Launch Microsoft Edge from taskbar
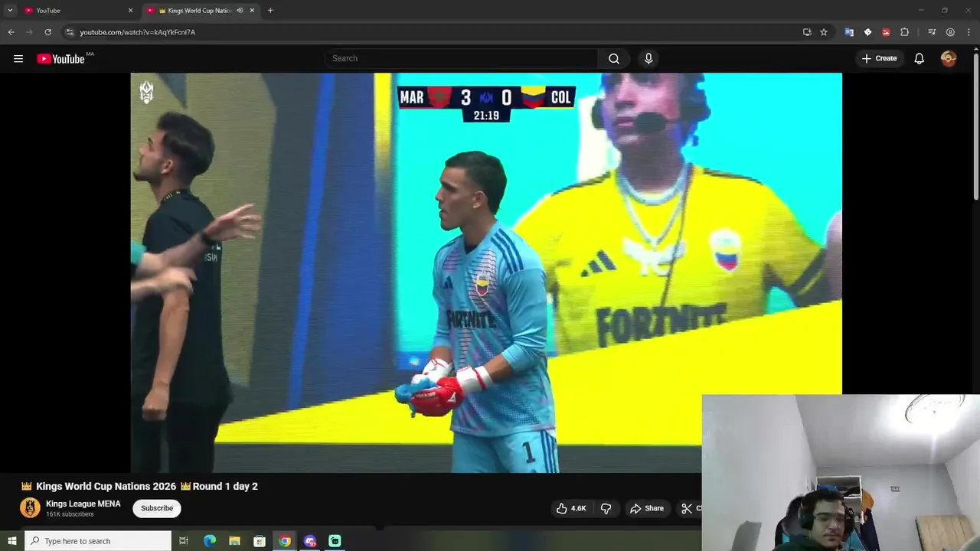 [x=210, y=541]
